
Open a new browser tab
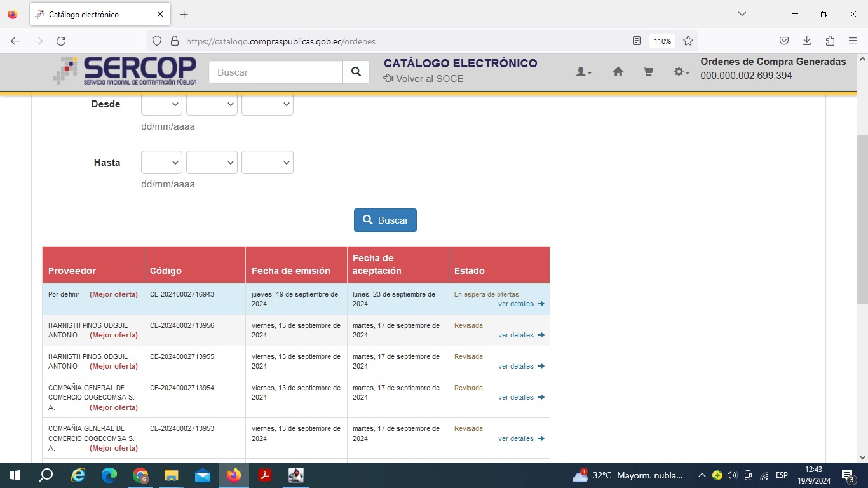(184, 14)
